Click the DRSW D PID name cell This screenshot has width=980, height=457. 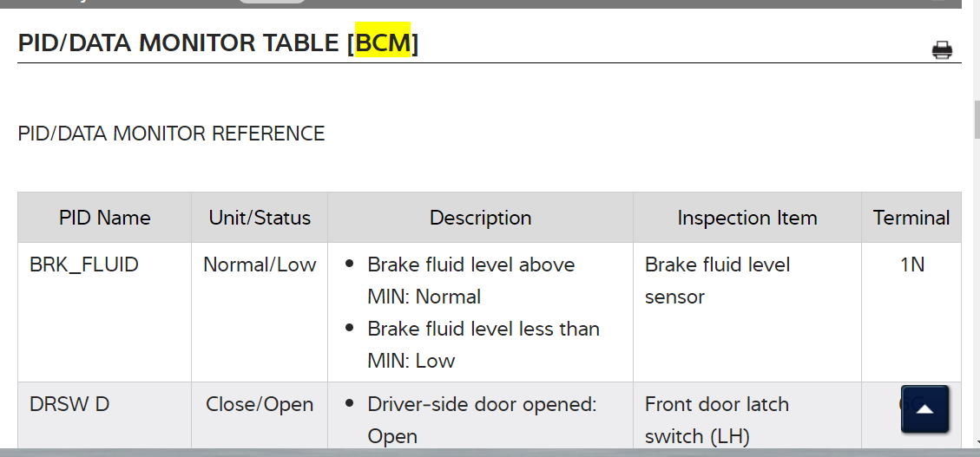point(69,404)
